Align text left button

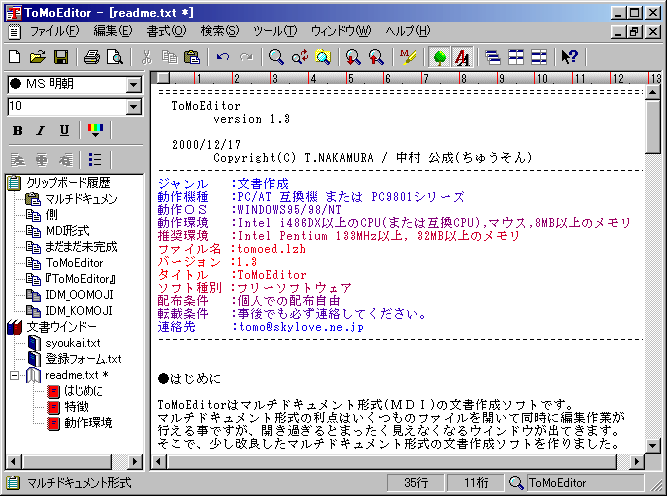point(17,160)
